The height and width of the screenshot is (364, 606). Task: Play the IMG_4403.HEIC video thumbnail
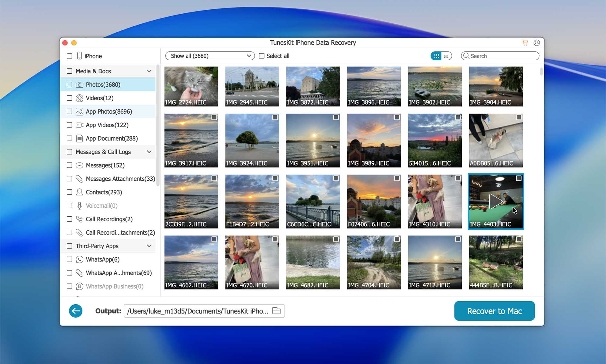pyautogui.click(x=495, y=201)
